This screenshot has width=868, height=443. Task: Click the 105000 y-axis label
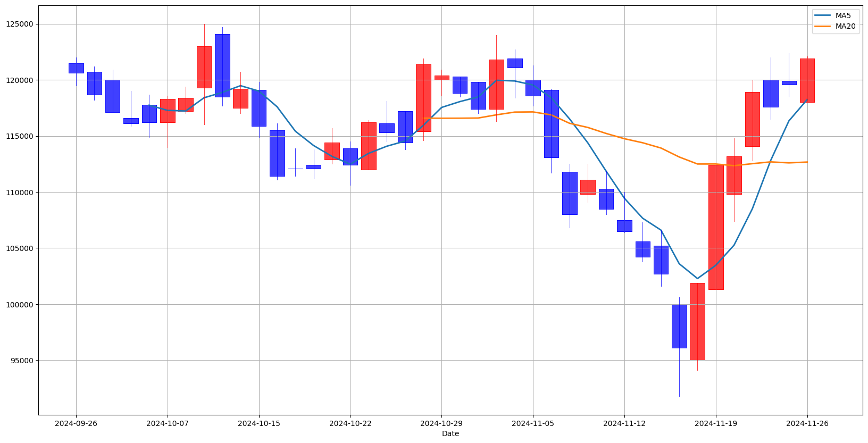coord(19,248)
